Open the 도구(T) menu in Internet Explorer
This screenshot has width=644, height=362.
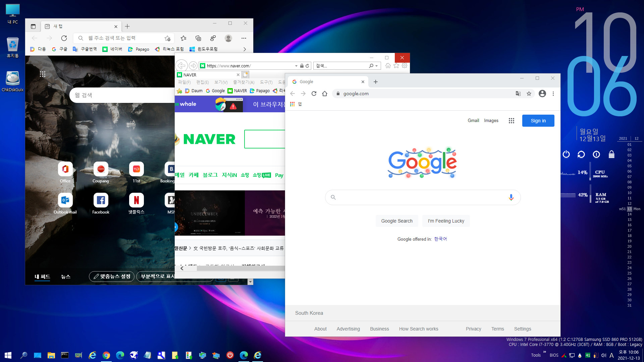coord(266,82)
